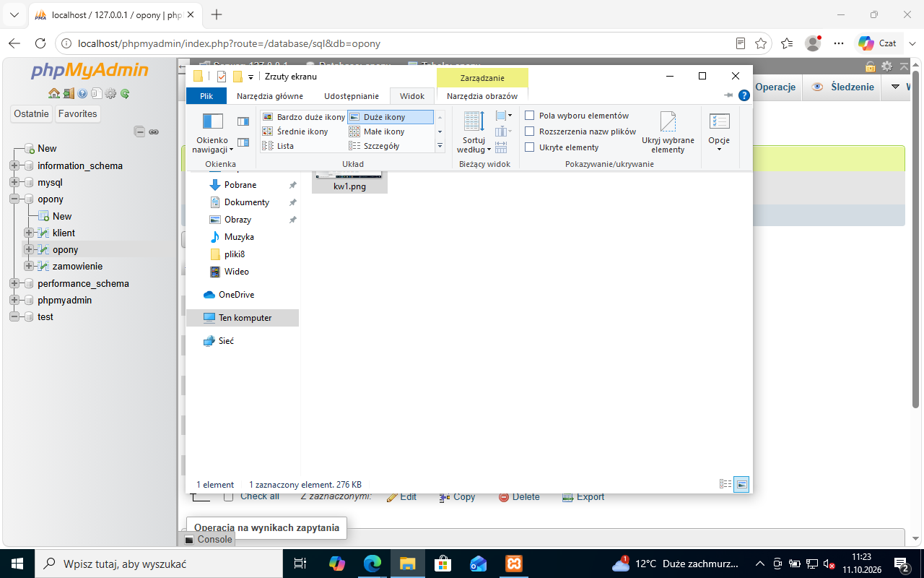Viewport: 924px width, 578px height.
Task: Open the Opcje dropdown in the ribbon
Action: point(719,132)
